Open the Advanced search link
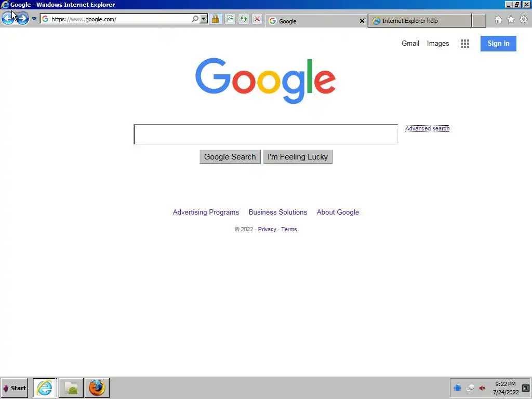Image resolution: width=532 pixels, height=399 pixels. tap(427, 128)
